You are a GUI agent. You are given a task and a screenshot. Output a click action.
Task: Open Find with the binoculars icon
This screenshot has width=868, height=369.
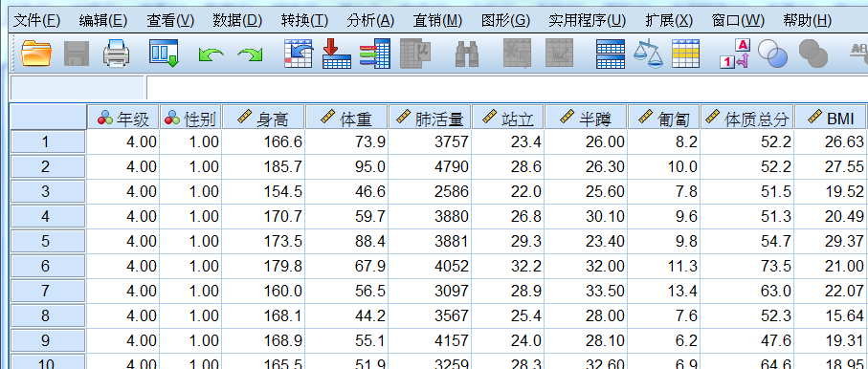click(467, 54)
